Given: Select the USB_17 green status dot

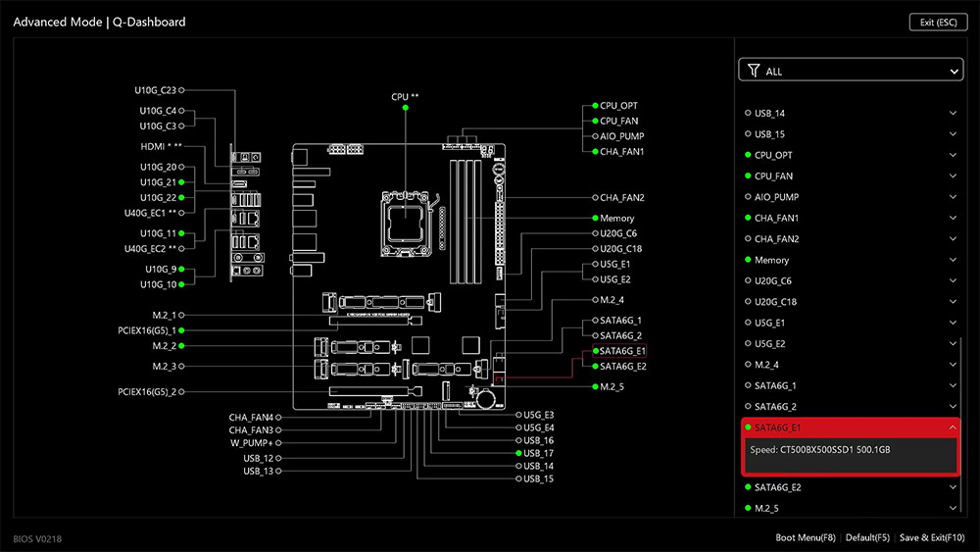Looking at the screenshot, I should tap(518, 453).
